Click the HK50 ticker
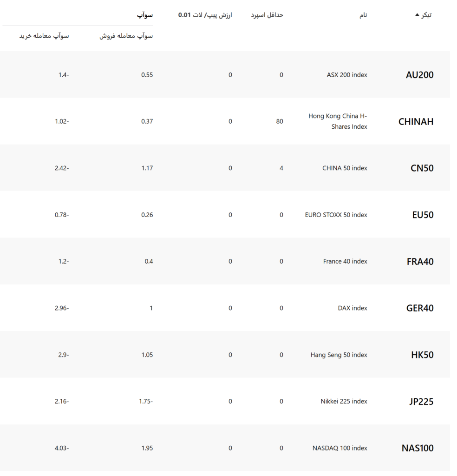Screen dimensions: 457x476 click(423, 355)
